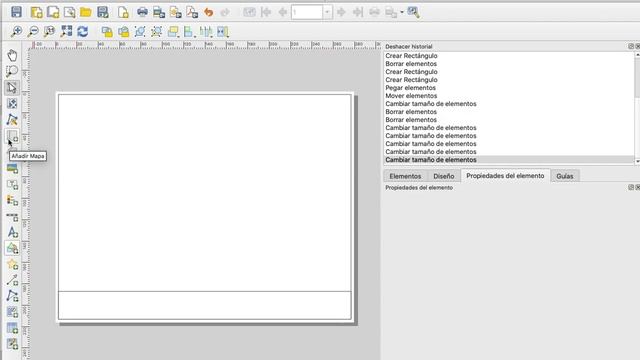Viewport: 640px width, 360px height.
Task: Refresh the layout view
Action: point(82,31)
